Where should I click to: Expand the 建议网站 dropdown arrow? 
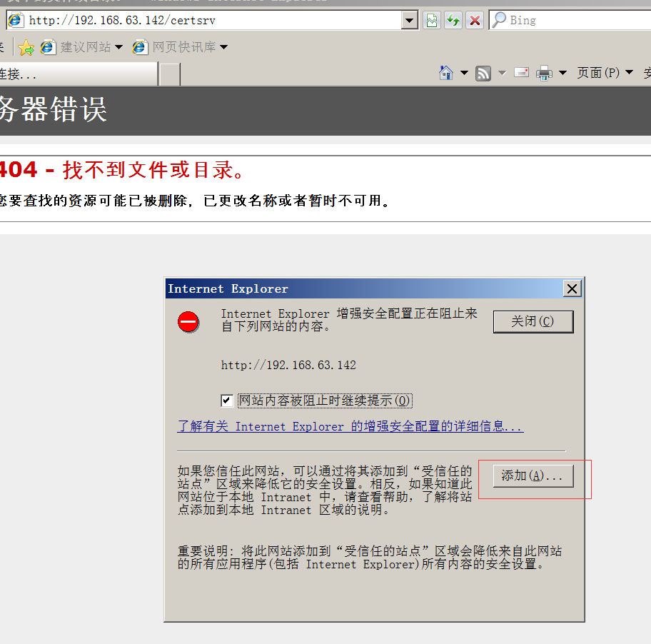click(x=118, y=47)
